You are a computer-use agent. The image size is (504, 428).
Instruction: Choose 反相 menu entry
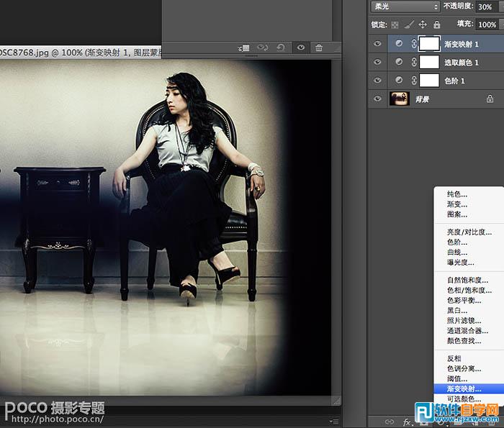[x=454, y=358]
